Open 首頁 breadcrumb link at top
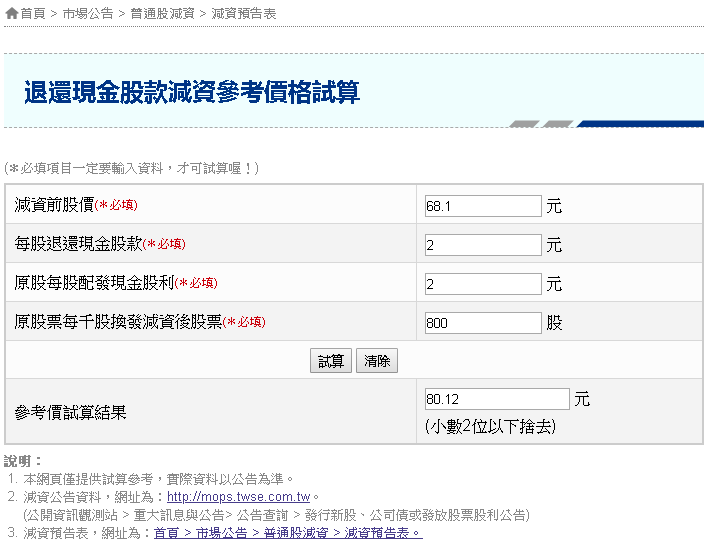 [x=33, y=14]
